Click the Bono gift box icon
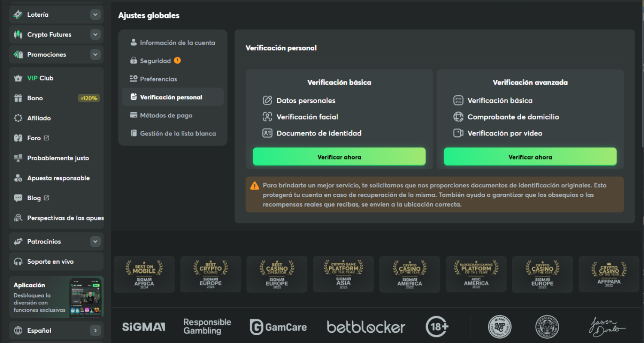The image size is (644, 343). pos(18,98)
